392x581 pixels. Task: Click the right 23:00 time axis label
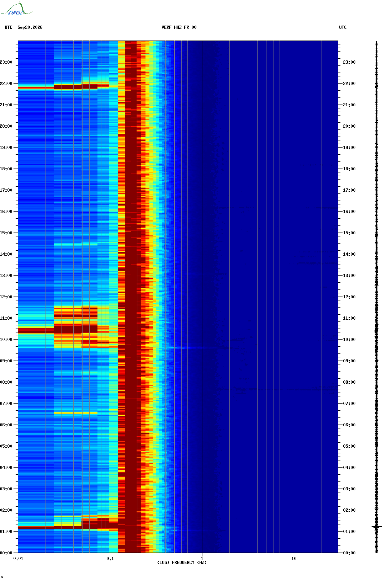(x=349, y=62)
